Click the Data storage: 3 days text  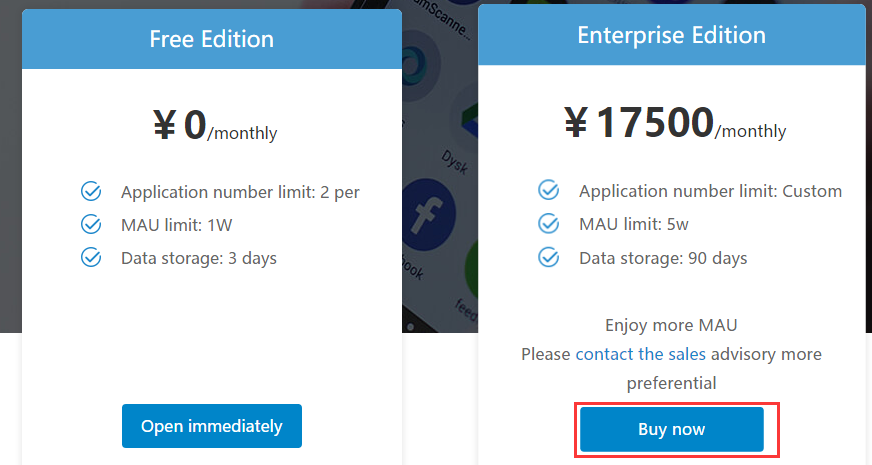point(199,258)
